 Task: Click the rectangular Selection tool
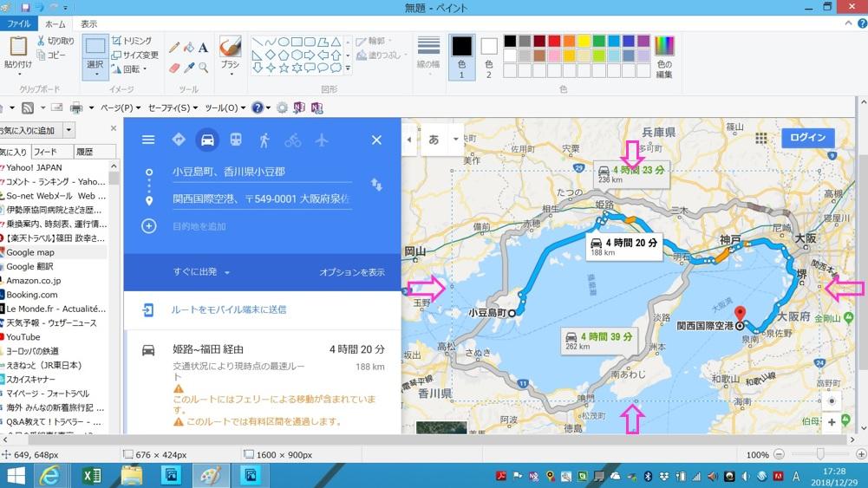[x=95, y=47]
